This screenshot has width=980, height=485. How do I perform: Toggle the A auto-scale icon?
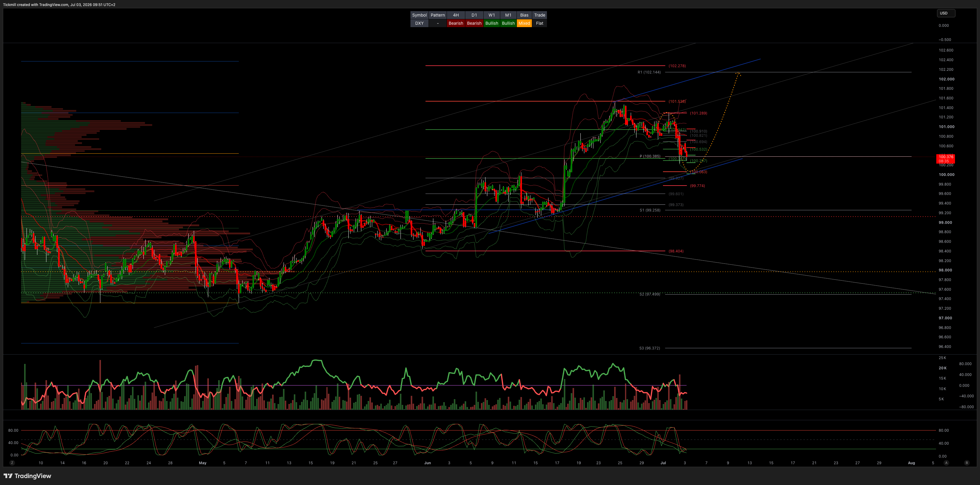pos(946,463)
